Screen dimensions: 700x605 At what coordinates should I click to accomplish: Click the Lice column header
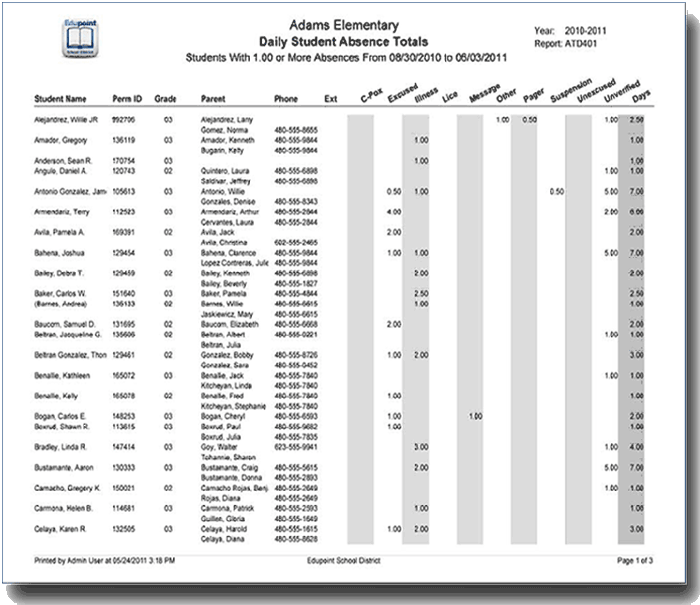pos(450,96)
